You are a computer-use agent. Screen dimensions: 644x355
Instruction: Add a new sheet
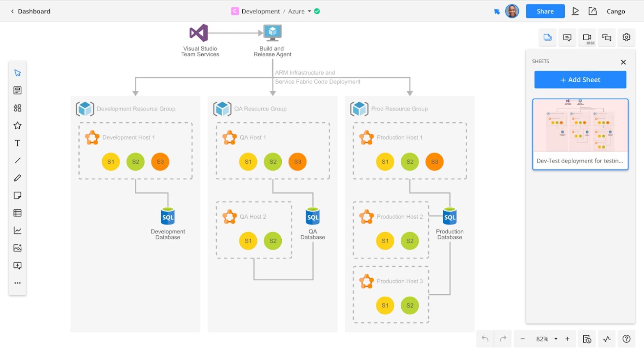(580, 80)
